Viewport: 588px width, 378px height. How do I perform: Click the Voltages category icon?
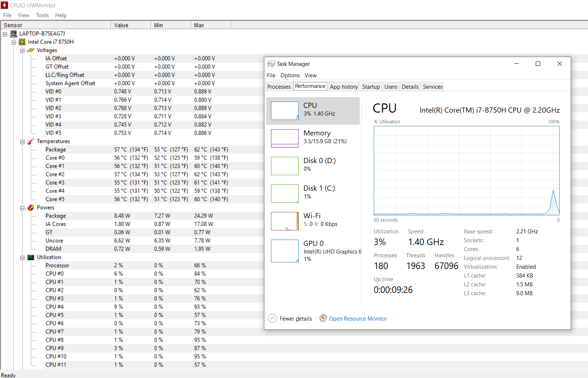pyautogui.click(x=31, y=50)
